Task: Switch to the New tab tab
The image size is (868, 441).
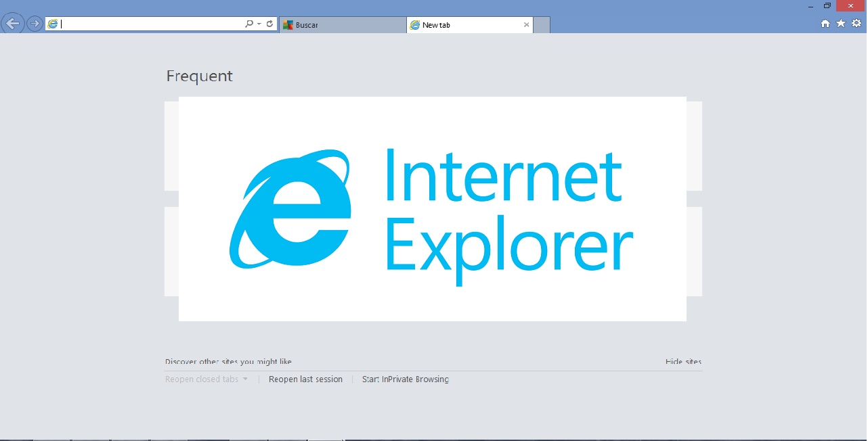Action: click(x=470, y=25)
